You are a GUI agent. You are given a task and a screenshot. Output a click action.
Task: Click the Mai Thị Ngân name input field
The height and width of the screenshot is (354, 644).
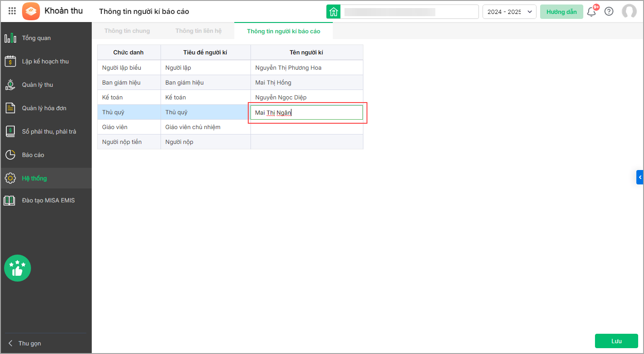pyautogui.click(x=307, y=112)
